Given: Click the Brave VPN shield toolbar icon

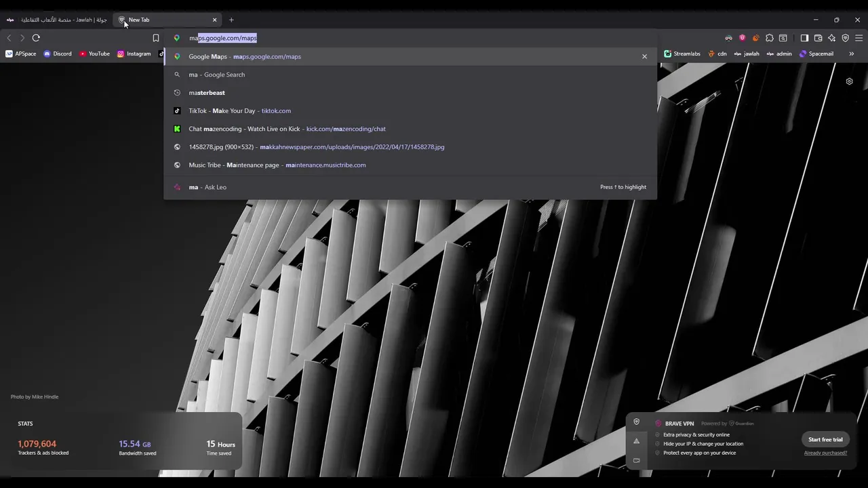Looking at the screenshot, I should click(845, 38).
